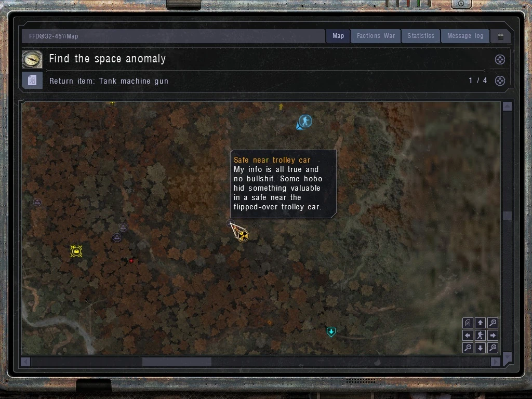This screenshot has width=532, height=399.
Task: Click the vertical scrollbar up arrow
Action: (507, 107)
